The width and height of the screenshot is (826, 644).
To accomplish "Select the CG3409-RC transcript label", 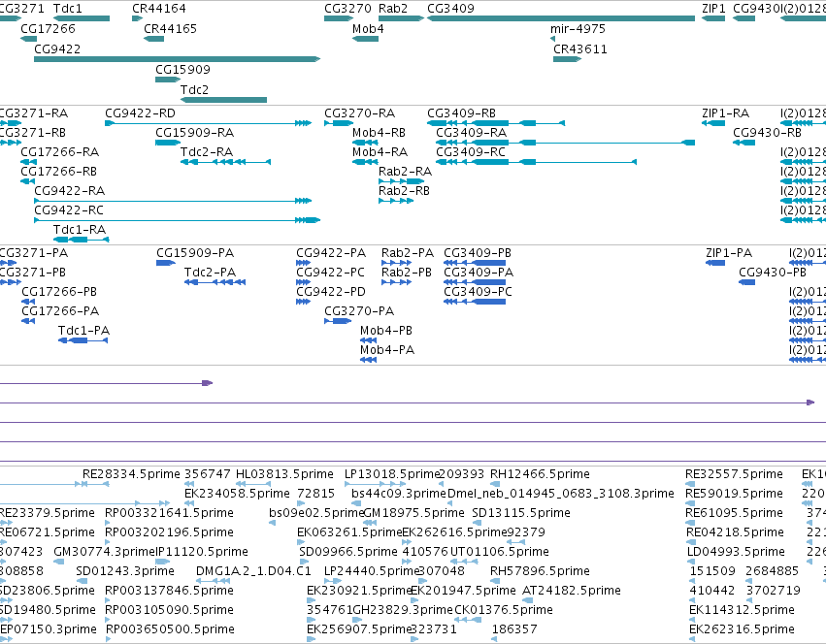I will [x=471, y=152].
